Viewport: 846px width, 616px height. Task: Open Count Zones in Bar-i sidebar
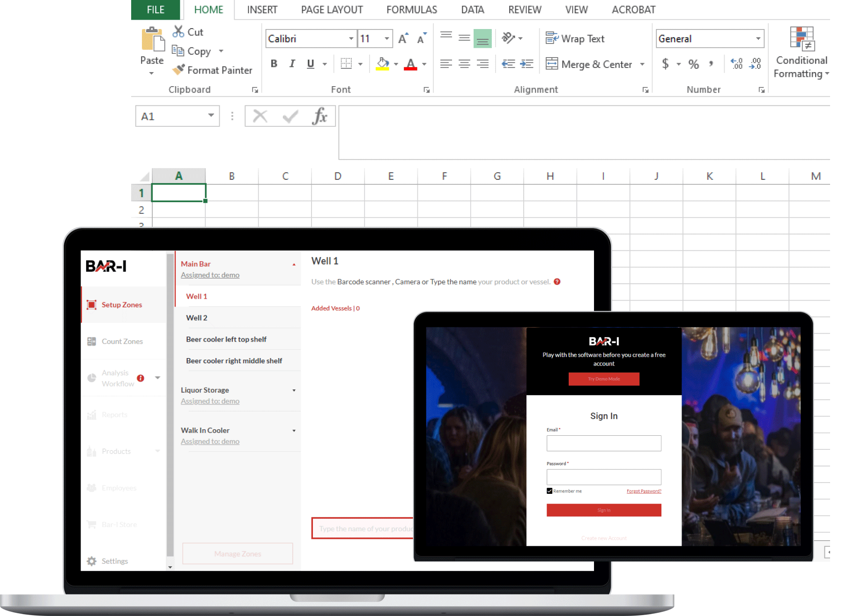tap(124, 341)
